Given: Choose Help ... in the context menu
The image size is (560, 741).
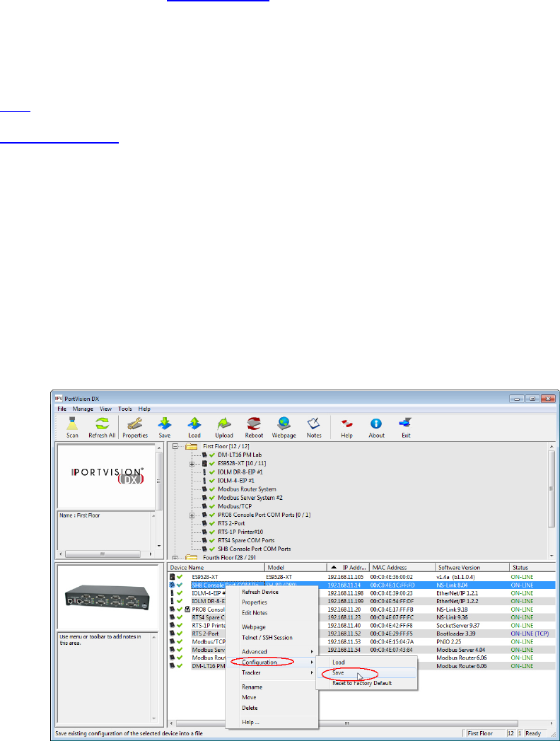Looking at the screenshot, I should point(272,722).
